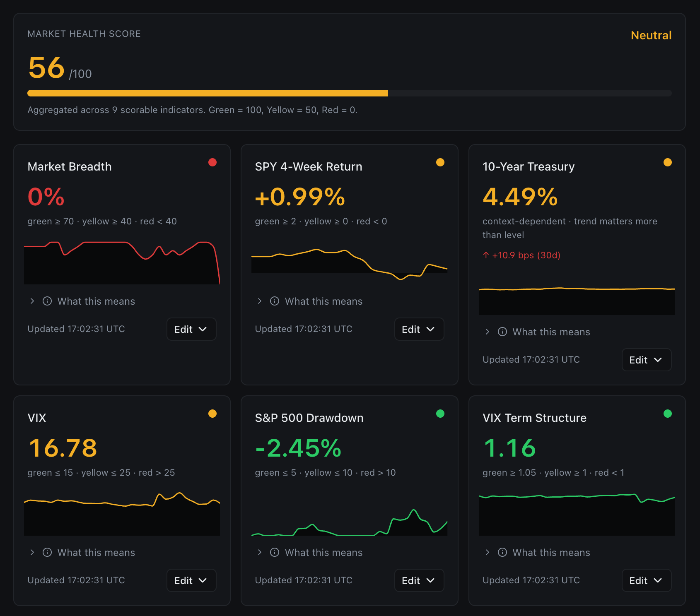Image resolution: width=700 pixels, height=616 pixels.
Task: Click the 56 health score value
Action: (x=46, y=67)
